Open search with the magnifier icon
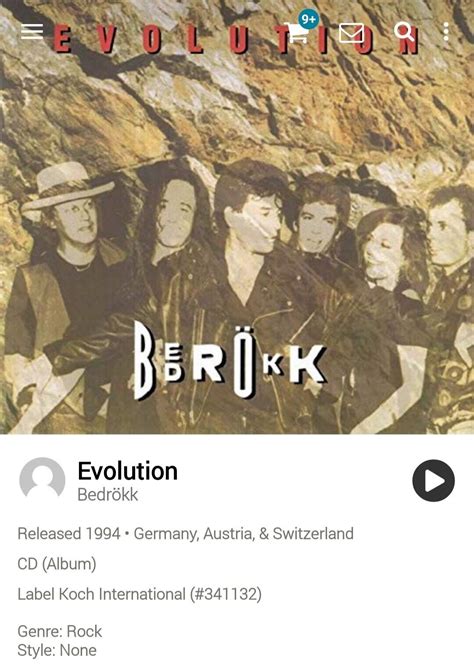The image size is (474, 670). click(403, 32)
